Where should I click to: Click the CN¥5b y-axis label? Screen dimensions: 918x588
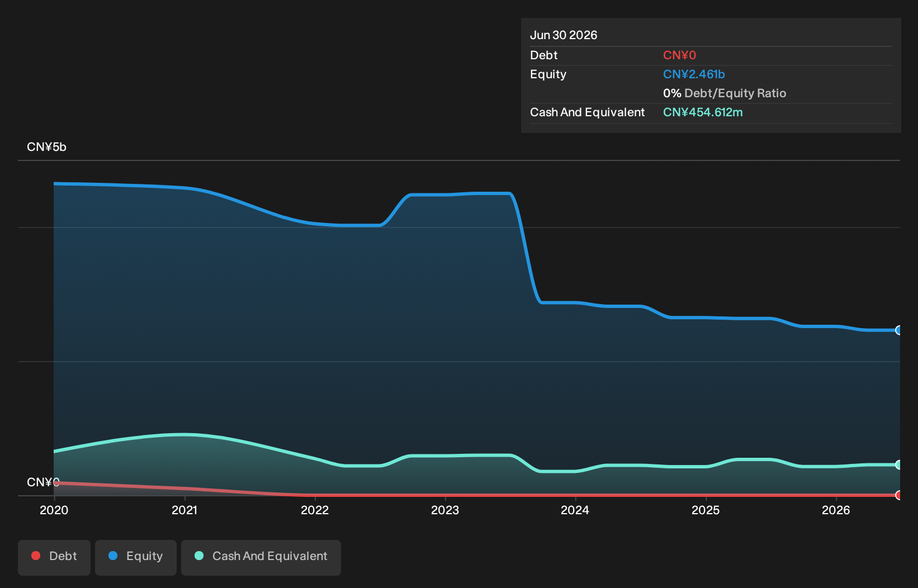46,147
